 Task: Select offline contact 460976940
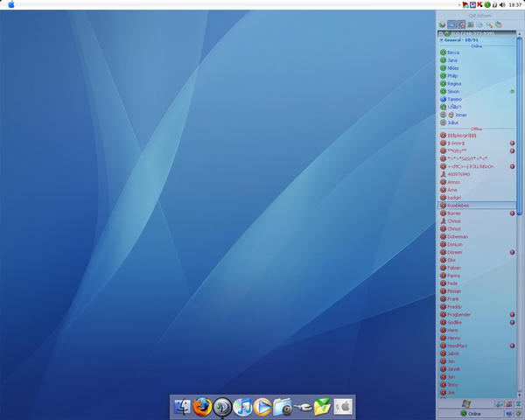click(477, 174)
